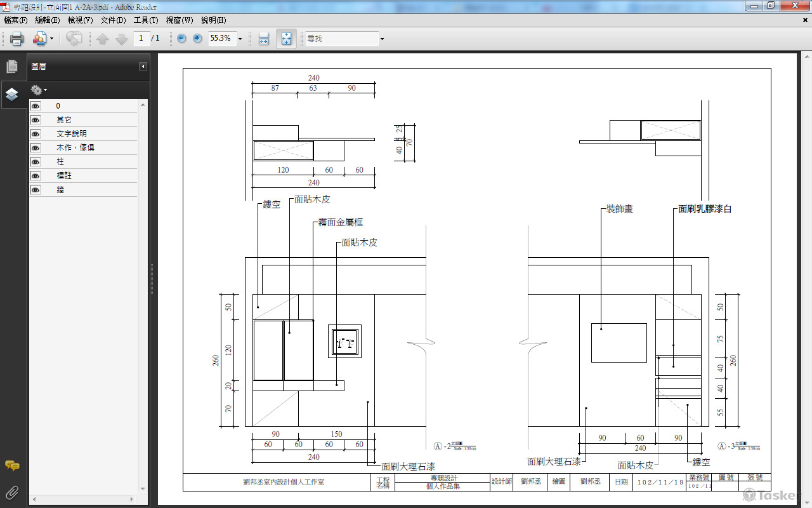Click the zoom in plus button

pyautogui.click(x=197, y=38)
